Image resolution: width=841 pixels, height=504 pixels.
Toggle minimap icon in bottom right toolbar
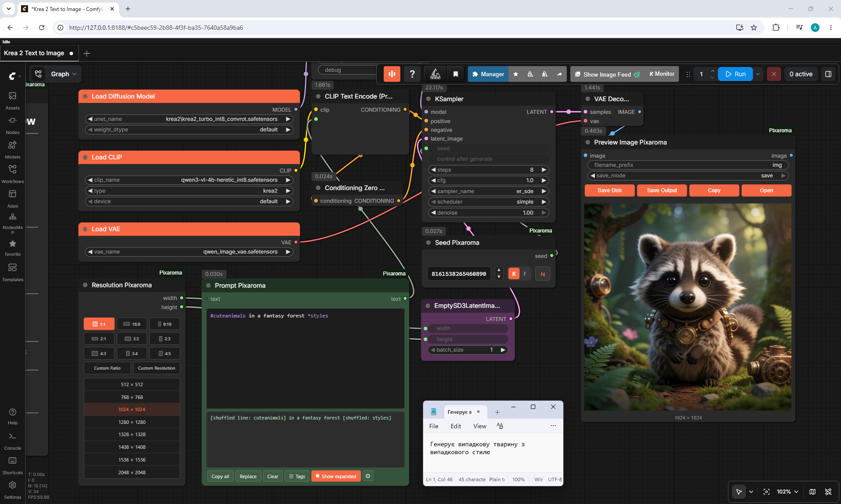[x=813, y=492]
